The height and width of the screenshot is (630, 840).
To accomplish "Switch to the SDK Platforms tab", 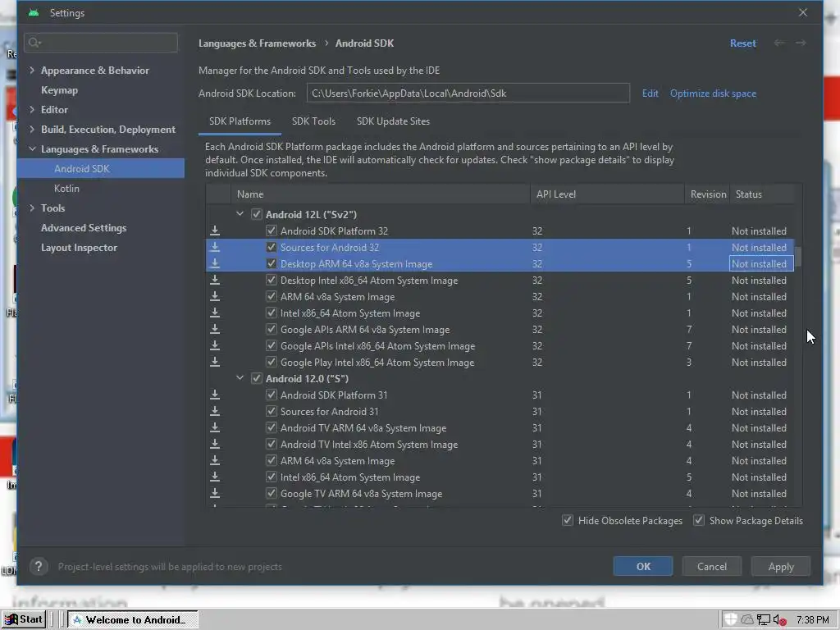I will click(x=240, y=121).
